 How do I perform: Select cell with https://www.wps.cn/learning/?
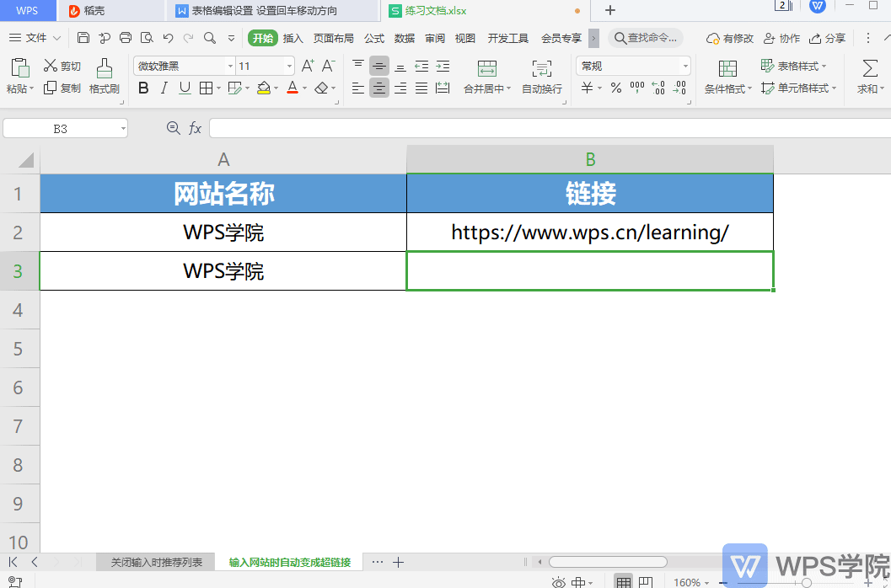tap(590, 233)
